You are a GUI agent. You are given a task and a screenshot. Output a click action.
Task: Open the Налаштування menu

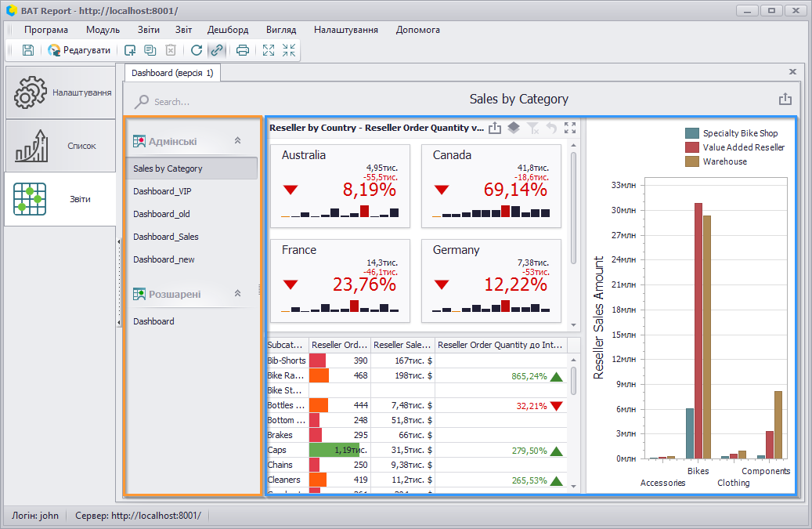pyautogui.click(x=346, y=30)
